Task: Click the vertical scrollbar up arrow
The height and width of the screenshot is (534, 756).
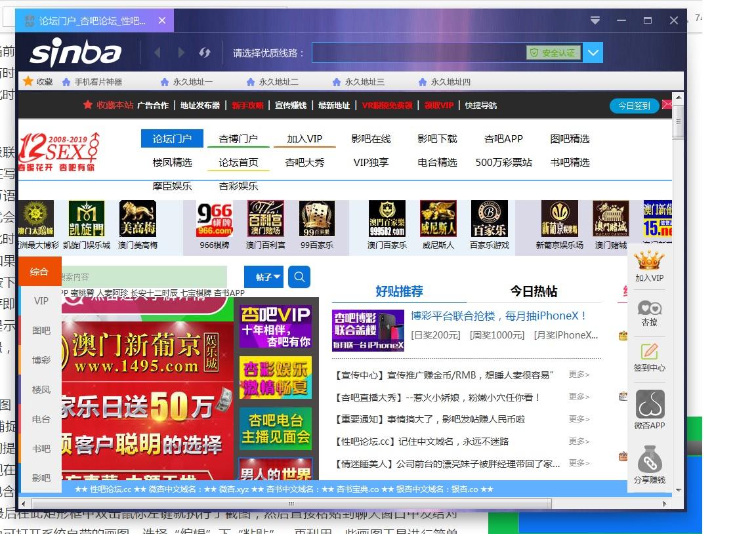Action: 679,97
